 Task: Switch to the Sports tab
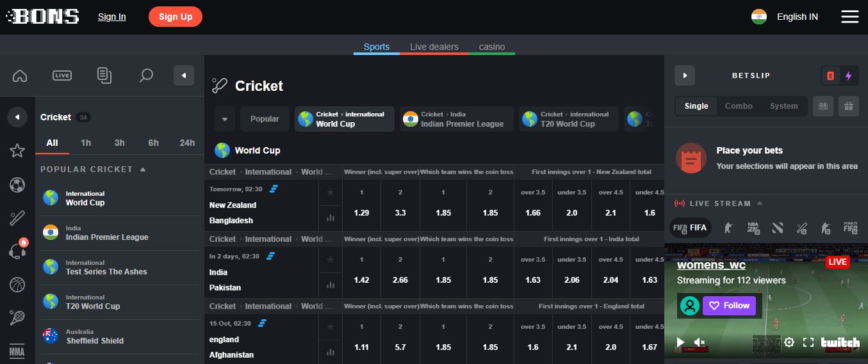click(x=377, y=47)
